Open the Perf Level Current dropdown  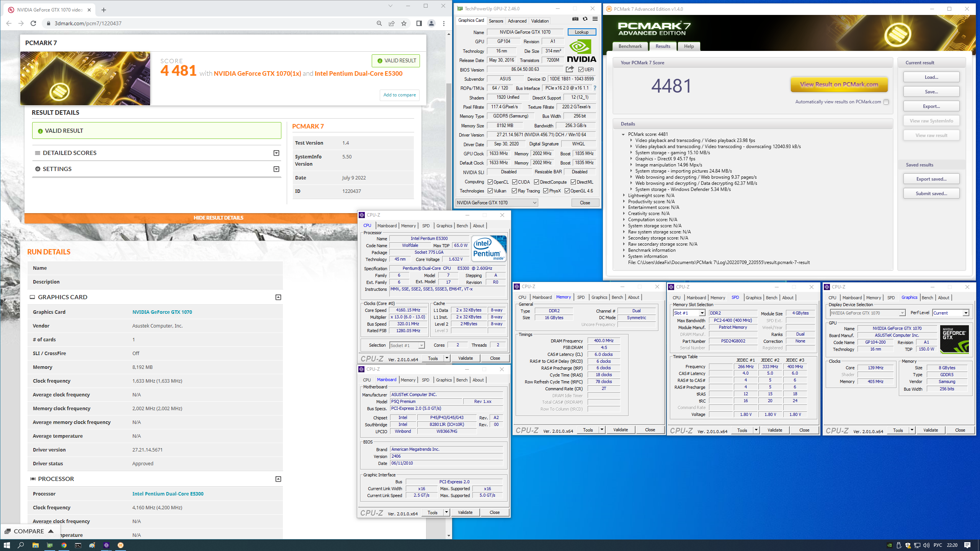(951, 313)
